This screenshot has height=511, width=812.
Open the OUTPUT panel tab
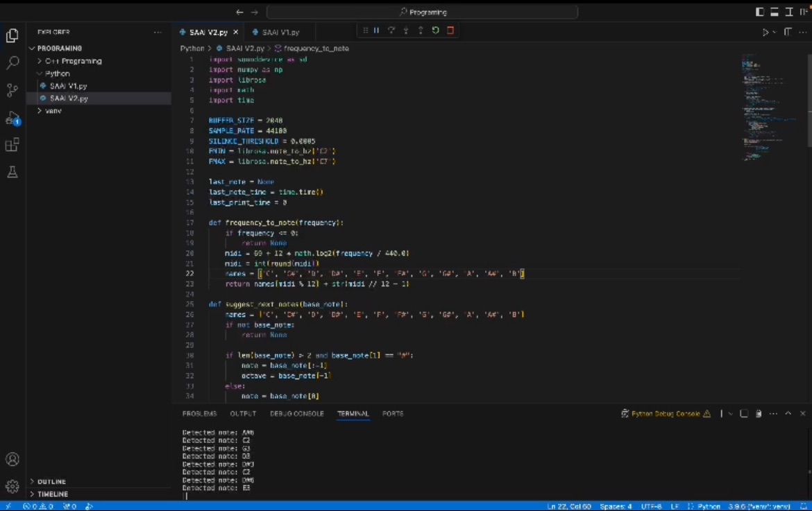tap(243, 414)
